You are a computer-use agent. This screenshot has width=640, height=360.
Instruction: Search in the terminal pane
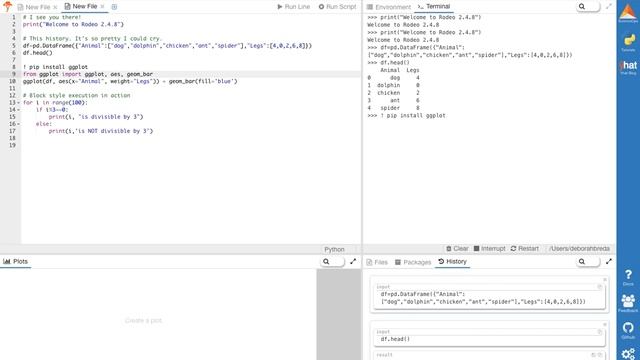click(x=588, y=7)
